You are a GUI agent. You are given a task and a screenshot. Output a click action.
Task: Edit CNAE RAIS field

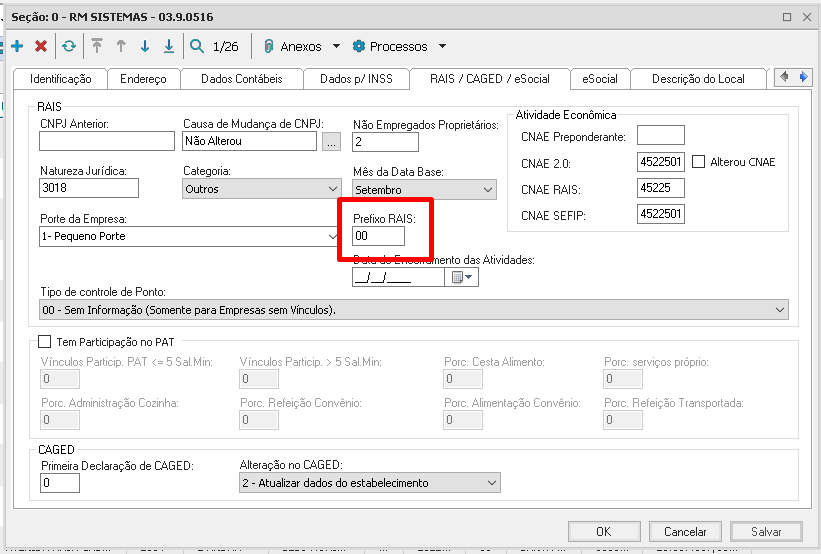click(661, 188)
